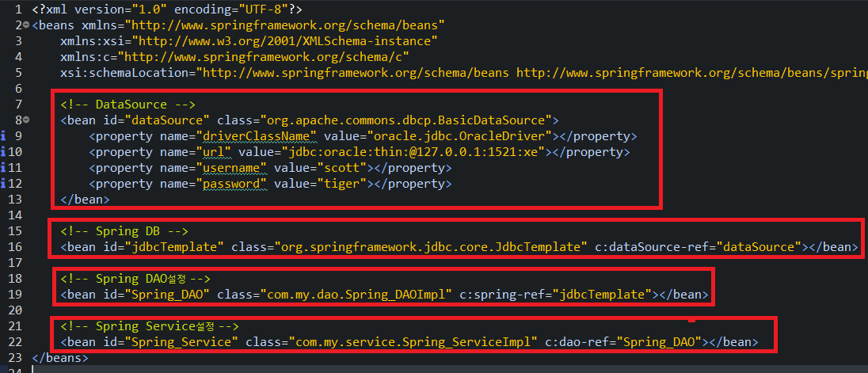
Task: Click the underlined url property name
Action: [217, 151]
